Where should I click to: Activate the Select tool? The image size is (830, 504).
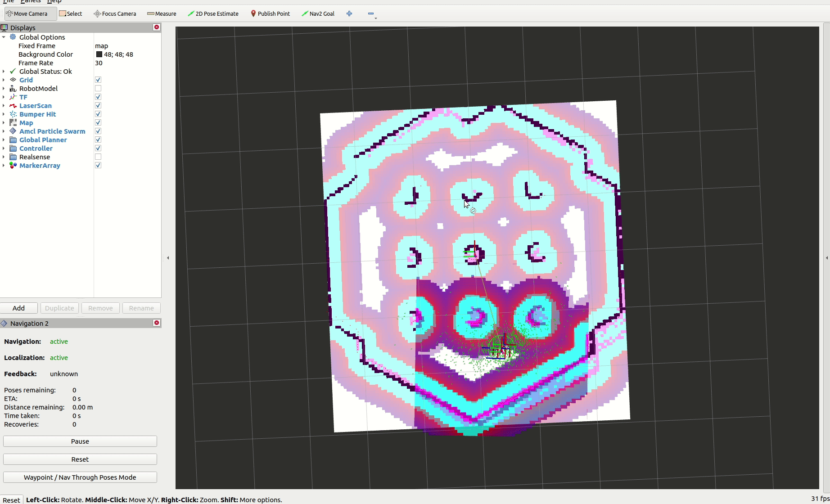pyautogui.click(x=71, y=13)
